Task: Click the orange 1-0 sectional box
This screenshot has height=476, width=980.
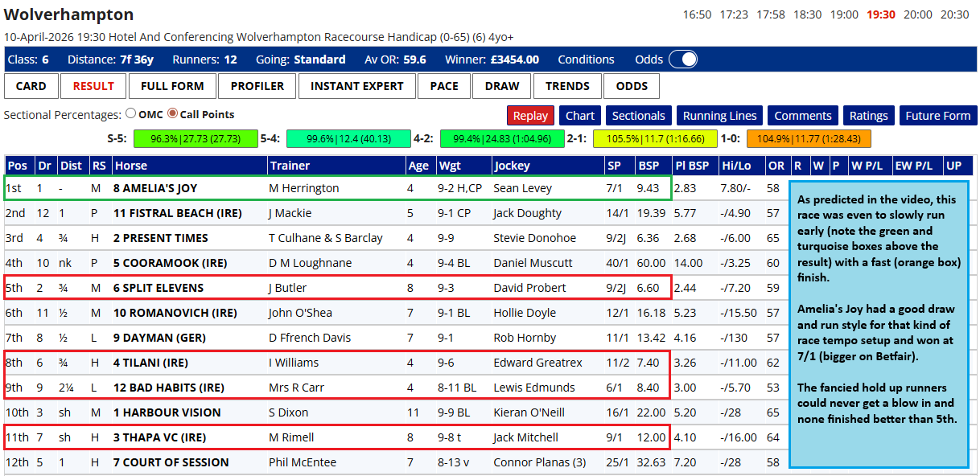Action: point(809,139)
